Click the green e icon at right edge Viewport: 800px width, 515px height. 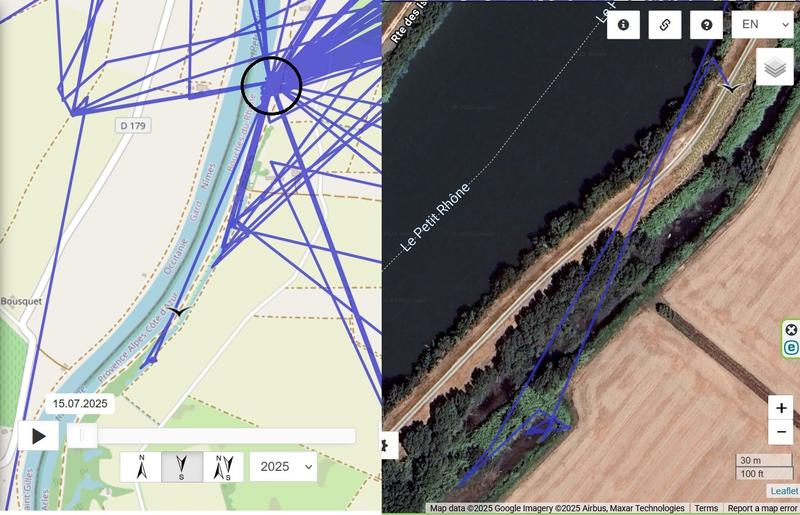(791, 348)
